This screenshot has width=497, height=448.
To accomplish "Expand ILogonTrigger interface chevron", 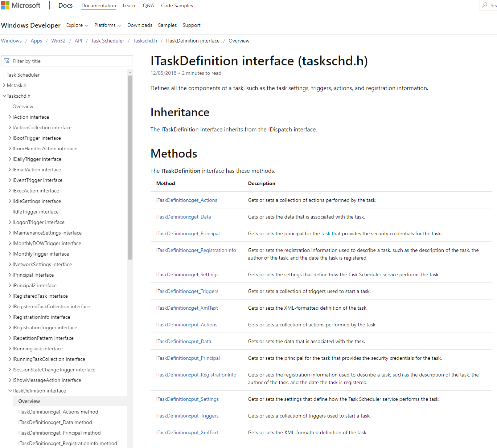I will click(10, 222).
